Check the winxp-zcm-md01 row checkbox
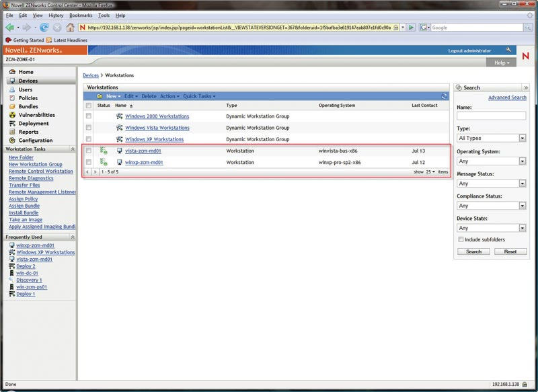Screen dimensions: 538x392 tap(89, 162)
